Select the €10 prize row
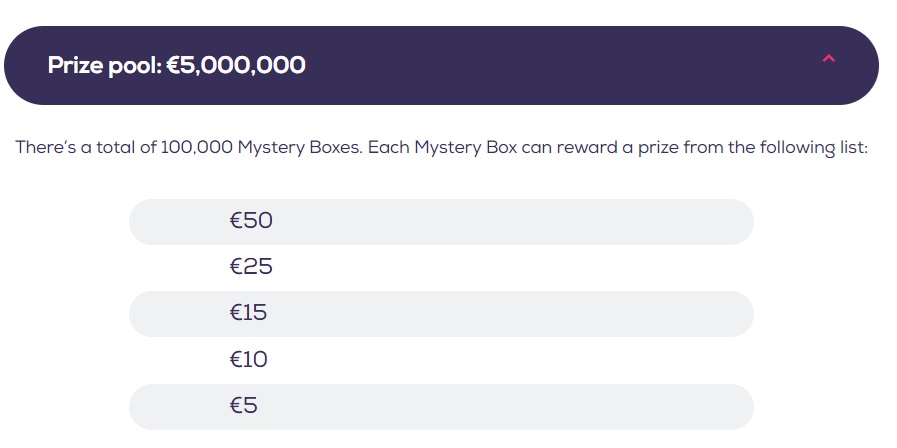 click(440, 359)
